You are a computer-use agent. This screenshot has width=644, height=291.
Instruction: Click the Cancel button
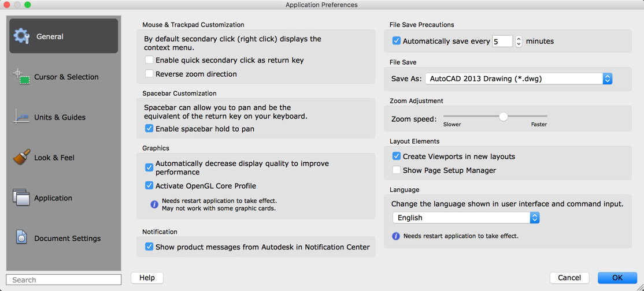pyautogui.click(x=569, y=278)
